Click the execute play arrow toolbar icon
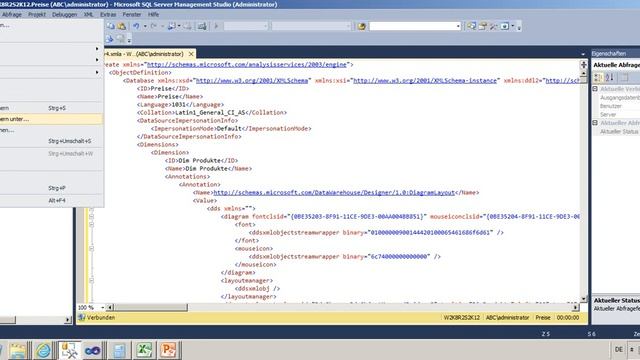This screenshot has width=640, height=360. (216, 26)
